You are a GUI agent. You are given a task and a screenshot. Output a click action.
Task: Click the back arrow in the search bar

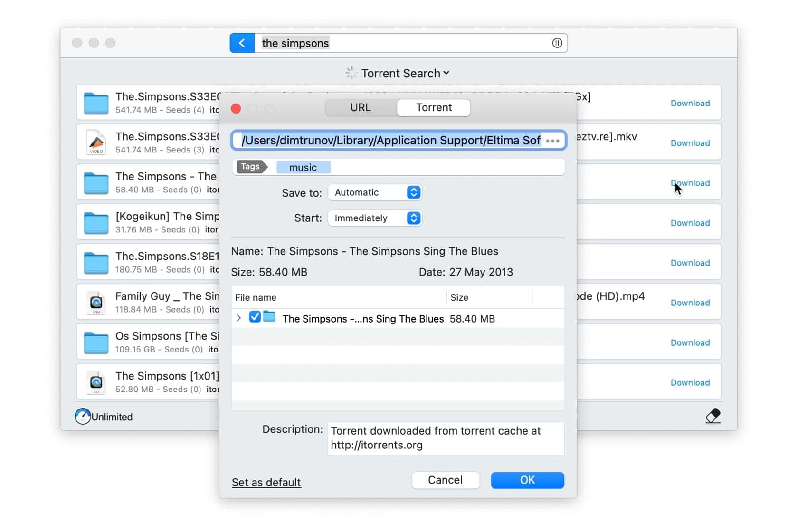pyautogui.click(x=242, y=43)
